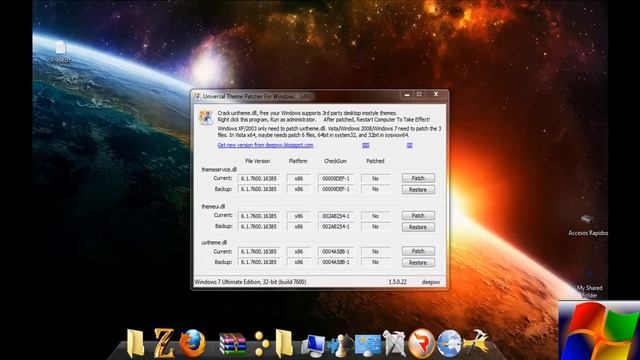The image size is (640, 360).
Task: Click themeui.dll Current platform x86 field
Action: 298,216
